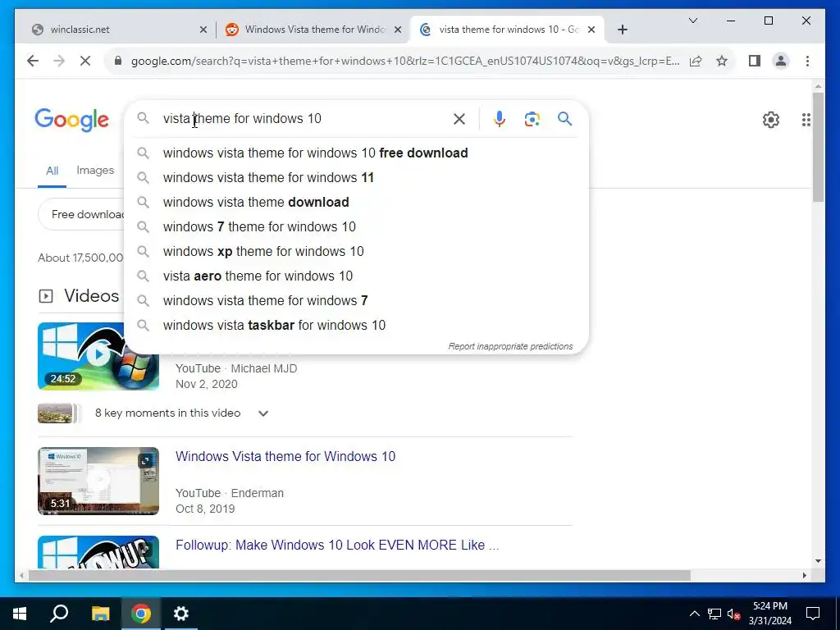
Task: Click in the Google search input field
Action: pyautogui.click(x=303, y=119)
